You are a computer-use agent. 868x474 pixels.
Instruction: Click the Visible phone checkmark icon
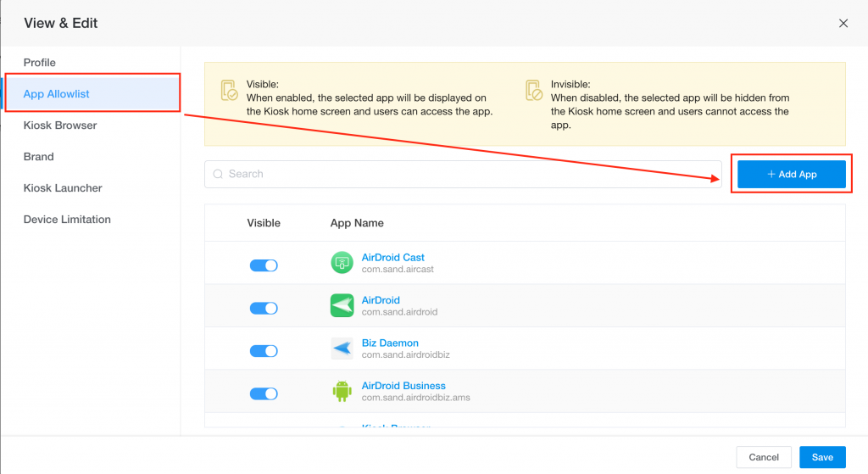click(x=229, y=90)
